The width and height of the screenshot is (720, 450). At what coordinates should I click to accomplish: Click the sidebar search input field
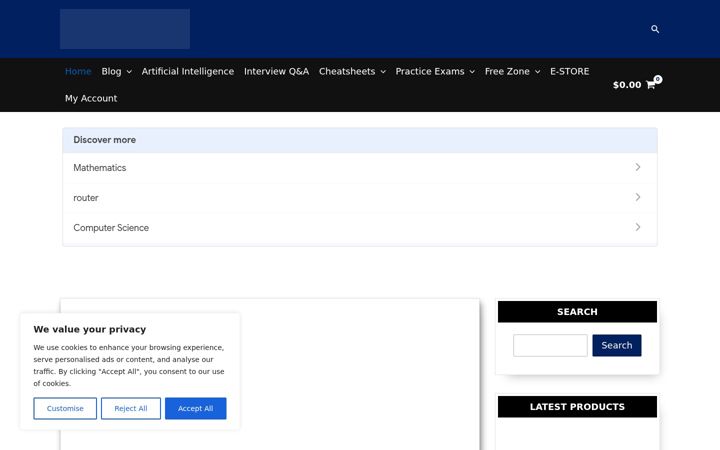(x=550, y=345)
